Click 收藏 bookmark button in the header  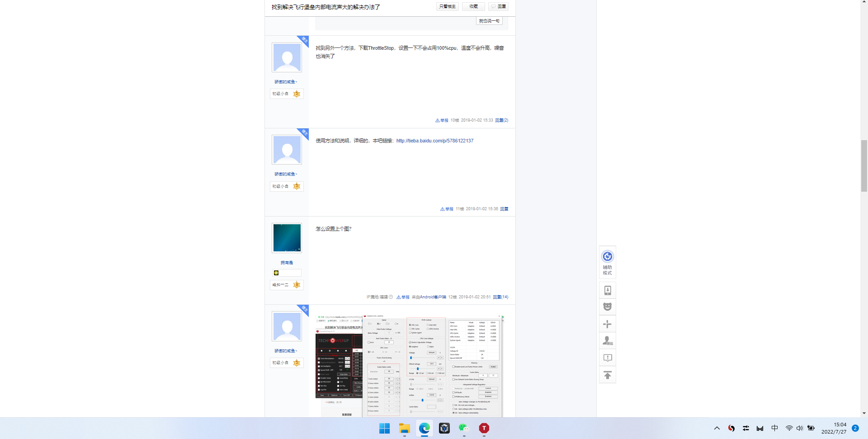pos(473,6)
